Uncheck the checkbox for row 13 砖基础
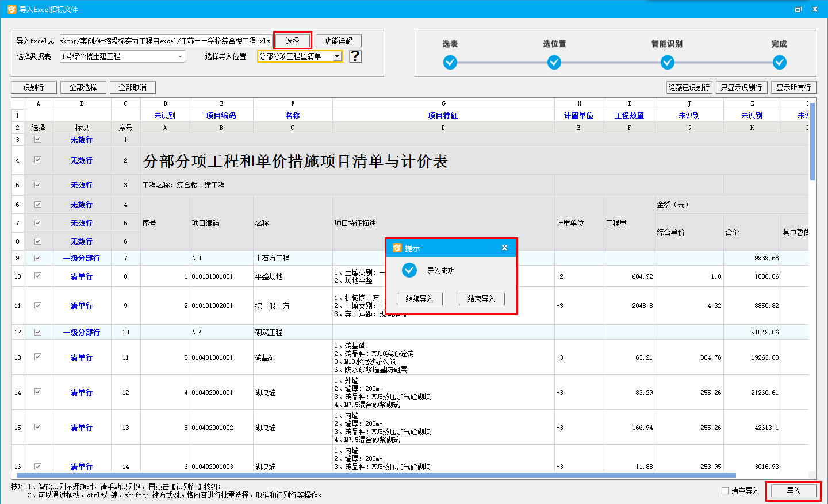The width and height of the screenshot is (828, 504). [x=38, y=357]
